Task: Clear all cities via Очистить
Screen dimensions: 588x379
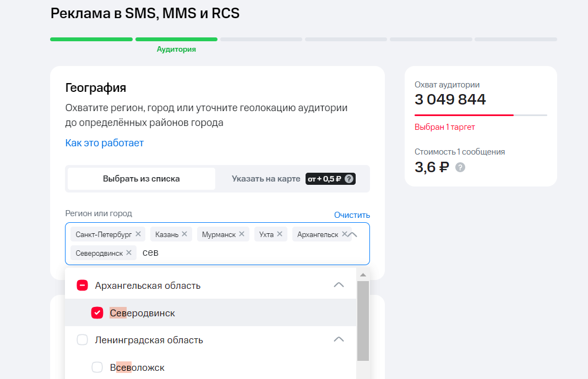Action: point(352,215)
